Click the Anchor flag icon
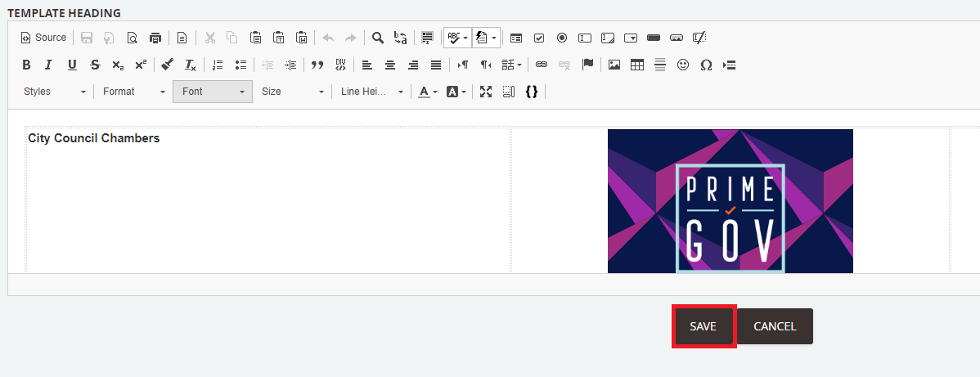Viewport: 980px width, 377px height. (587, 65)
